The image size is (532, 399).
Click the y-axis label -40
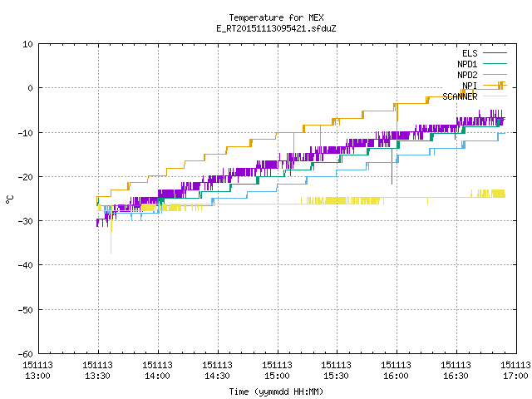click(26, 265)
